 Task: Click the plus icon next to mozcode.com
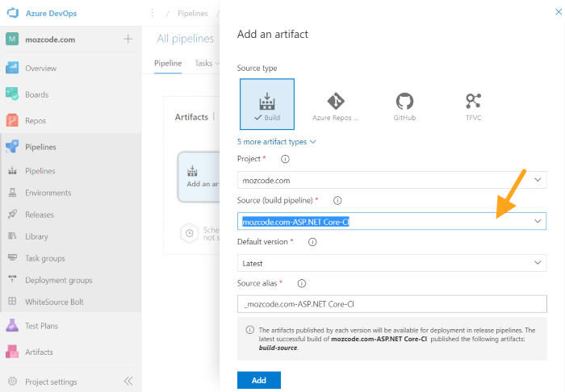pos(128,40)
